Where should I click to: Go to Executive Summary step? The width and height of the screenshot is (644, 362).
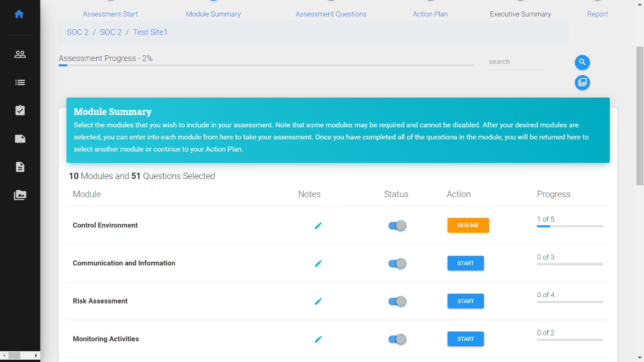tap(520, 14)
